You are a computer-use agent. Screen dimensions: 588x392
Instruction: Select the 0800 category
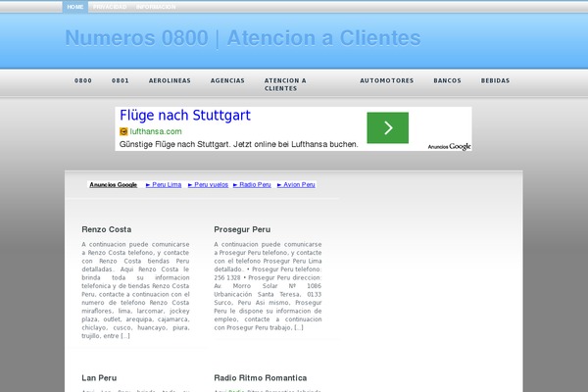coord(83,80)
